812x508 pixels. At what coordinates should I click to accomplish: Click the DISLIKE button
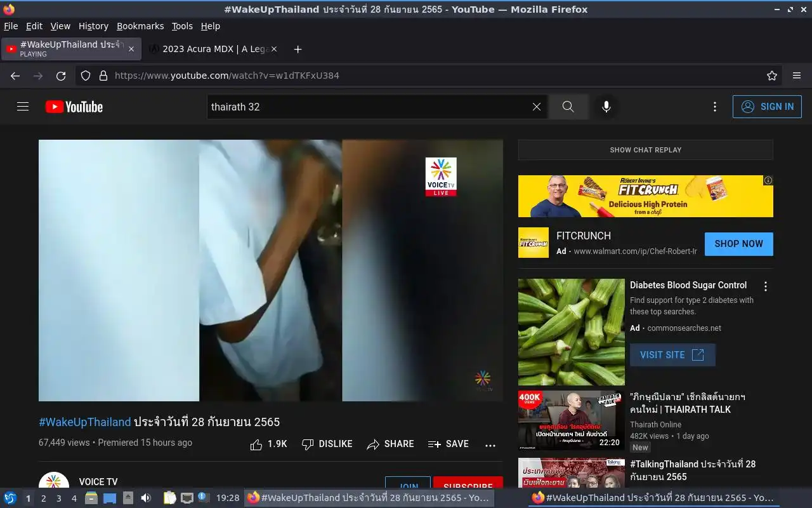[x=327, y=444]
